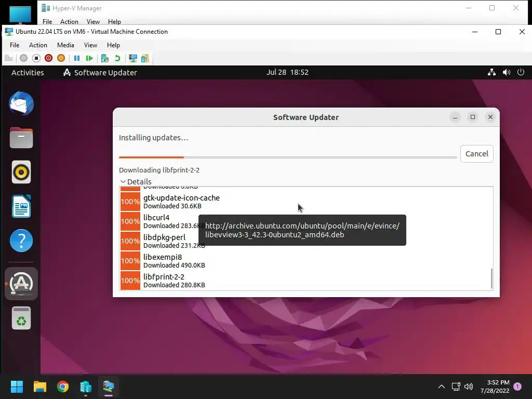
Task: Select the gtk-update-icon-cache row
Action: point(305,202)
